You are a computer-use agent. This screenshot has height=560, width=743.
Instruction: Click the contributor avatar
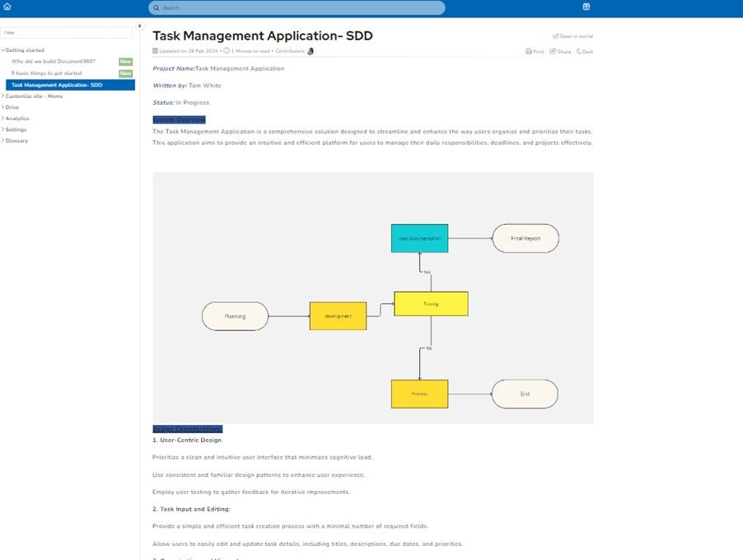coord(311,51)
